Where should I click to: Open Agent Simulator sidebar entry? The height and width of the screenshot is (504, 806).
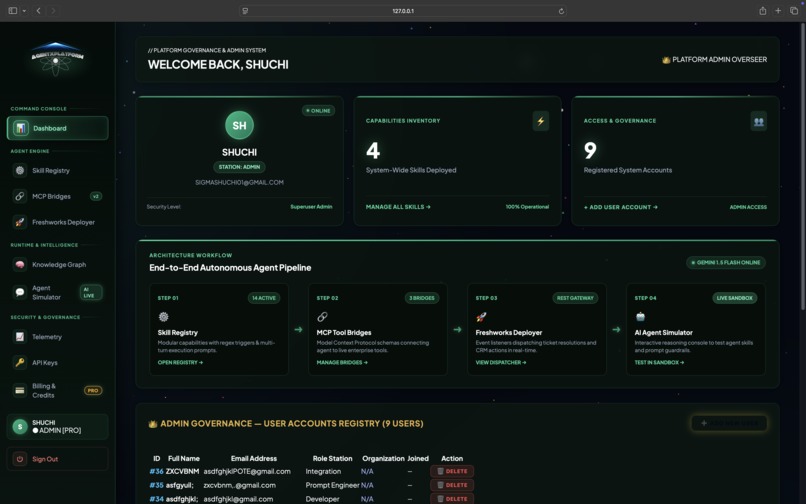coord(57,292)
